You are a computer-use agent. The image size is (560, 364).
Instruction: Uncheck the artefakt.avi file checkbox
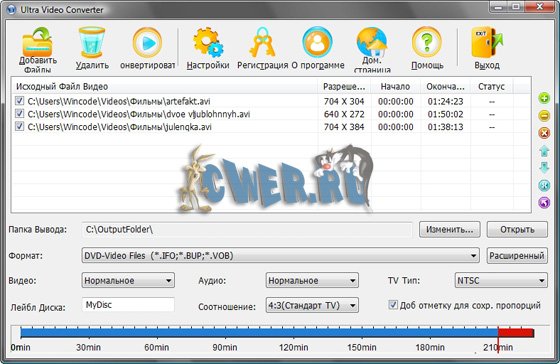coord(19,101)
